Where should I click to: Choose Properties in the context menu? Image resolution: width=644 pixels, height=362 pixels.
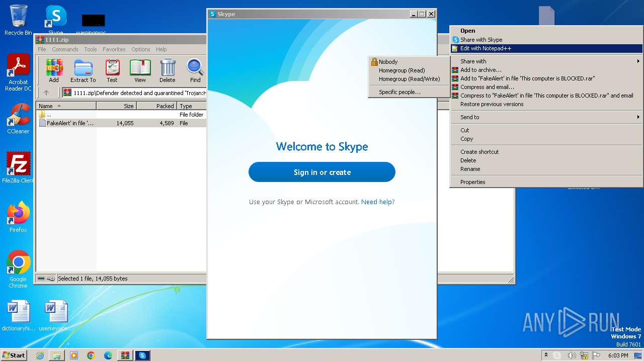point(546,182)
